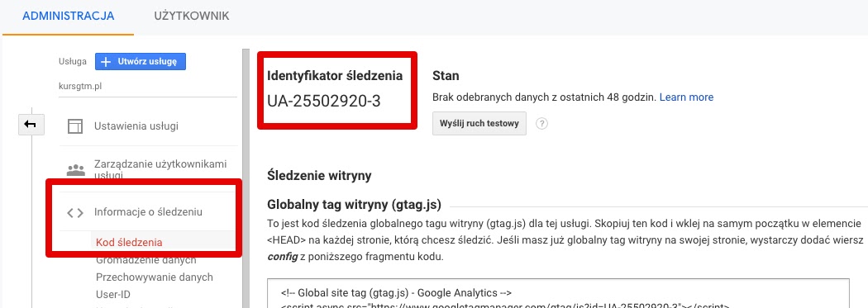The width and height of the screenshot is (868, 308).
Task: Click the Usługa column label
Action: 73,61
